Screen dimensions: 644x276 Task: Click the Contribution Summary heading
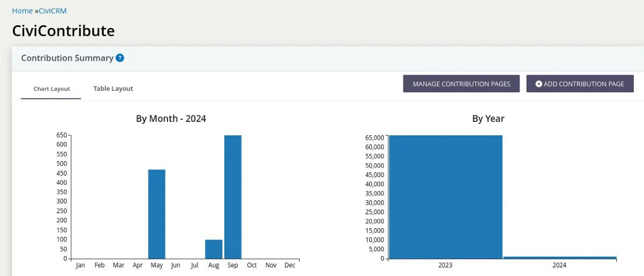pyautogui.click(x=67, y=58)
